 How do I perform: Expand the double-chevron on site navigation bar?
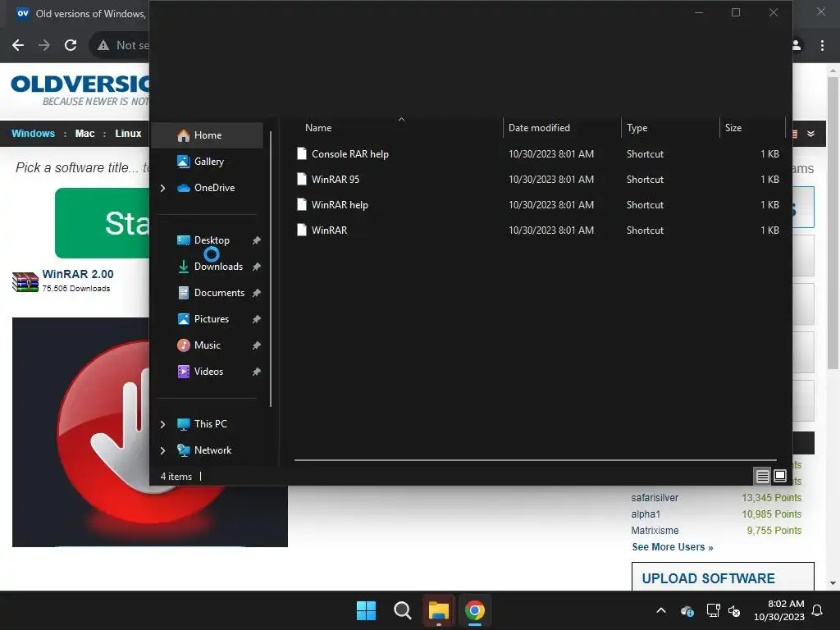point(811,134)
